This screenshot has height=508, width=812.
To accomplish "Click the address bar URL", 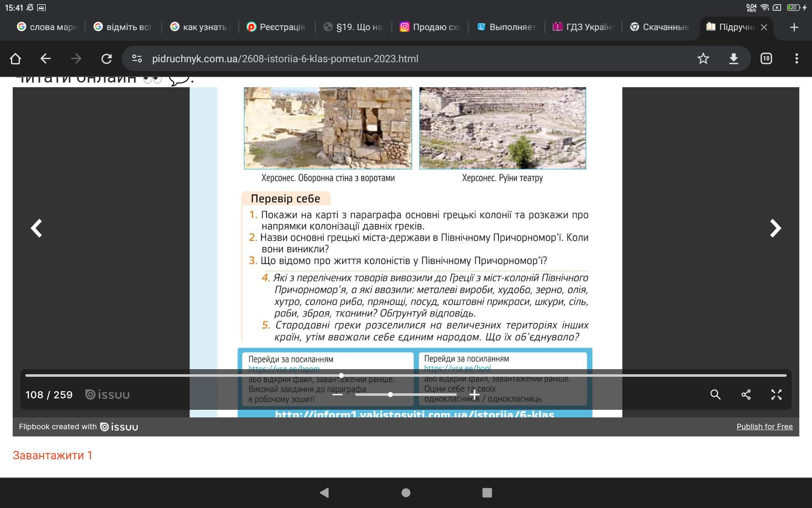I will coord(285,59).
